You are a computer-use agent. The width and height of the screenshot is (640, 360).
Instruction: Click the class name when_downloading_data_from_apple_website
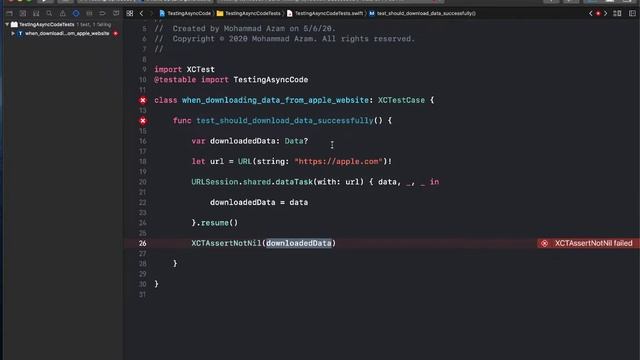pos(275,100)
